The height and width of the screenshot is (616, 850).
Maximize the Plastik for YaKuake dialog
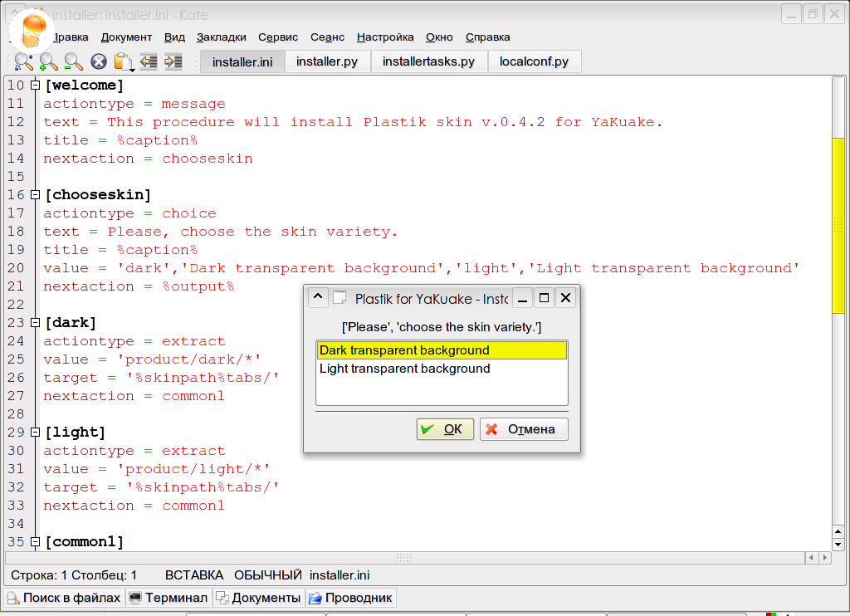tap(544, 298)
